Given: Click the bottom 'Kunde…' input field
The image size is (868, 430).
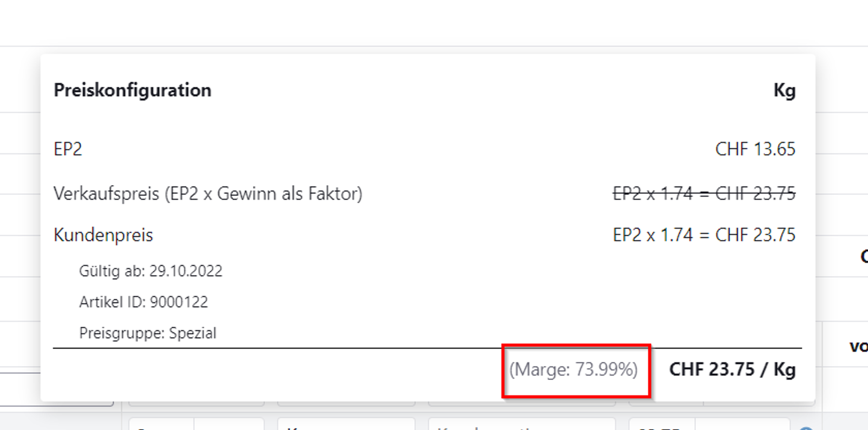Looking at the screenshot, I should [x=521, y=425].
